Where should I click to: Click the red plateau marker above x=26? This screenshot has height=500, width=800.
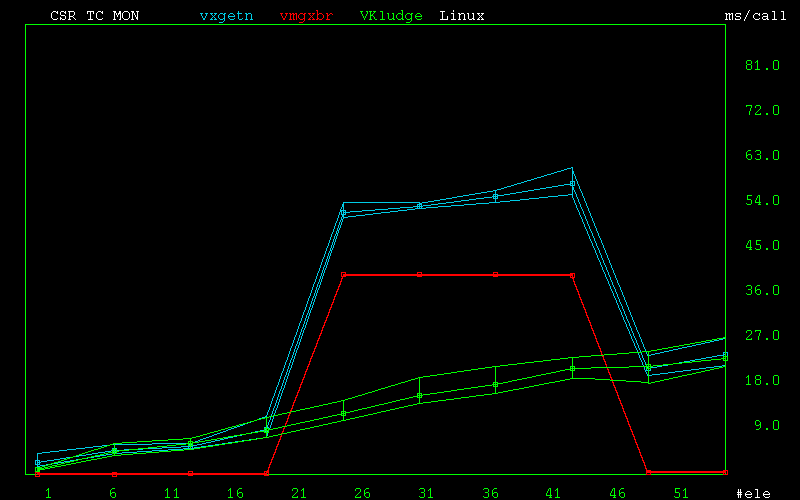pos(343,274)
